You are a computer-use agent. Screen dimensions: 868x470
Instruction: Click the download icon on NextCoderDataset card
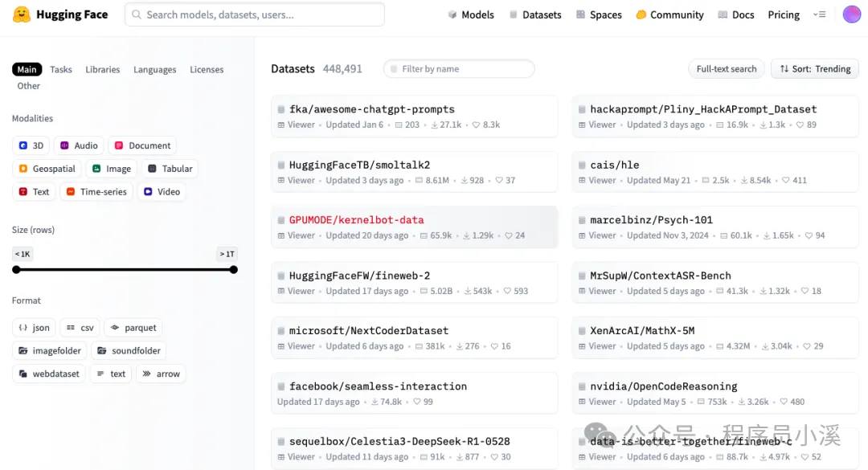460,346
